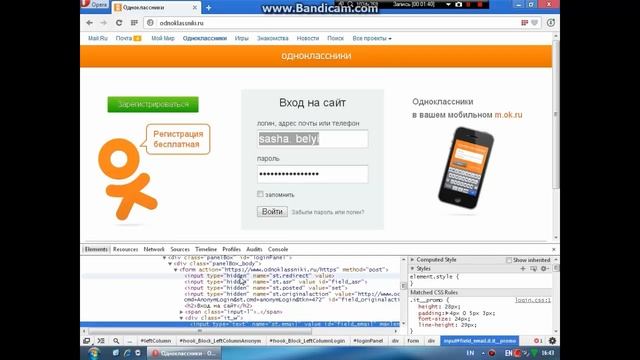The height and width of the screenshot is (360, 640).
Task: Open the Profiles tab
Action: 231,249
